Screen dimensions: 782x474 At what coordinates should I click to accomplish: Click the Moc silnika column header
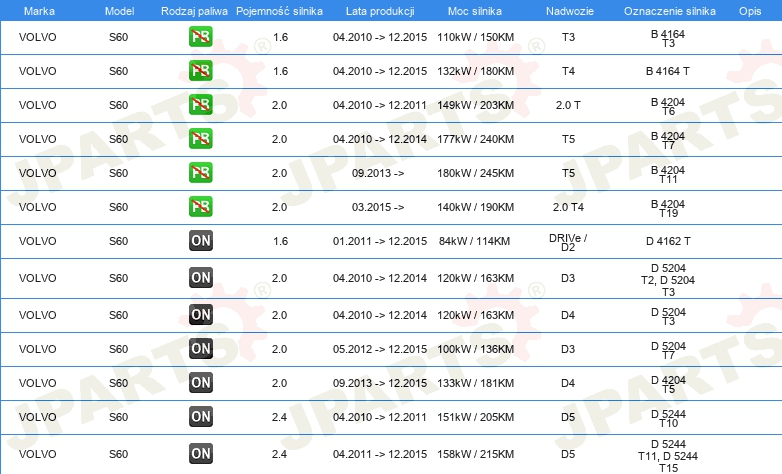475,11
